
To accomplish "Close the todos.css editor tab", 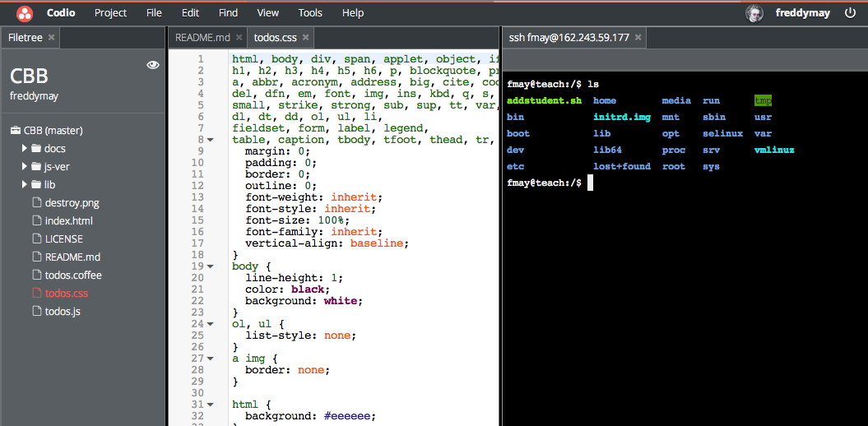I will point(306,38).
